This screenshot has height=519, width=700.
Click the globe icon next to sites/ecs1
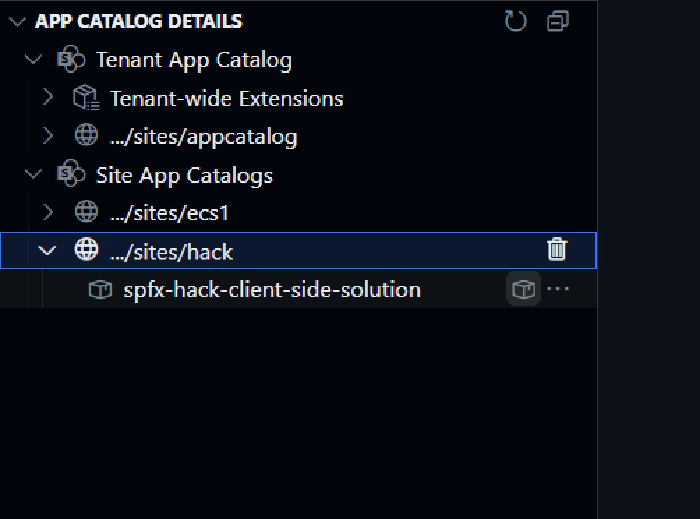pos(86,213)
